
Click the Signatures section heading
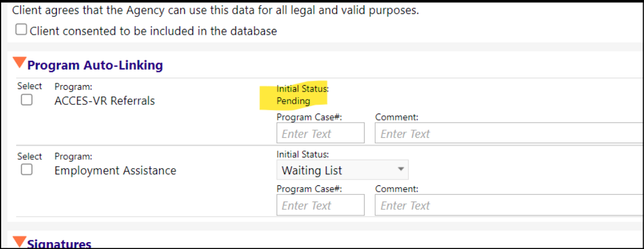point(59,244)
